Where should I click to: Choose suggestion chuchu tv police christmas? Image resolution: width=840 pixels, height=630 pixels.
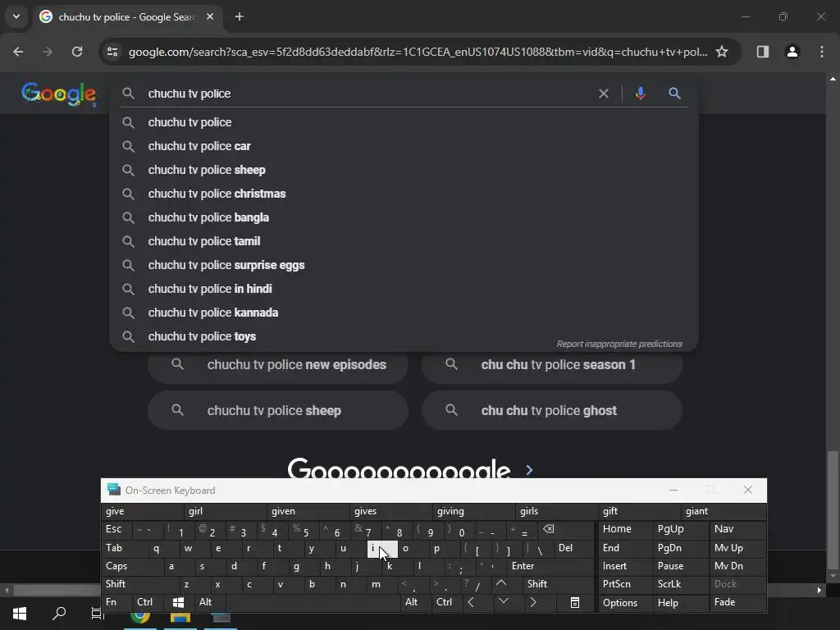pyautogui.click(x=404, y=194)
